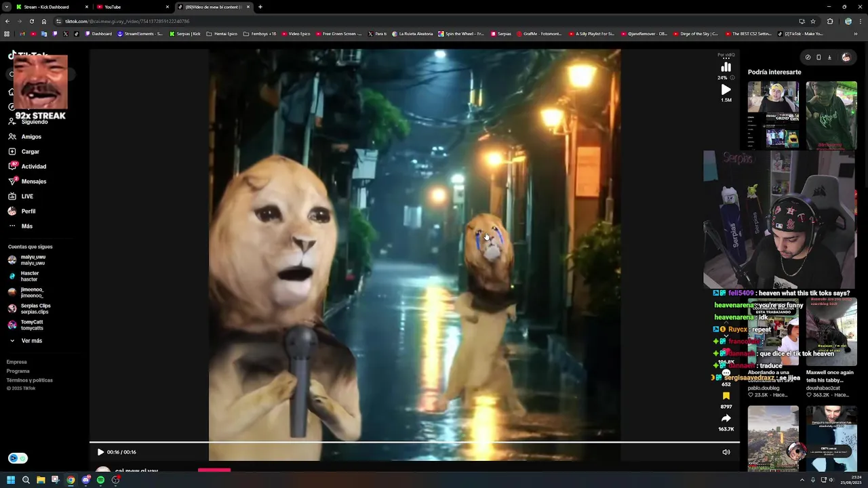Close the YouTube browser tab
Image resolution: width=868 pixels, height=488 pixels.
[167, 7]
